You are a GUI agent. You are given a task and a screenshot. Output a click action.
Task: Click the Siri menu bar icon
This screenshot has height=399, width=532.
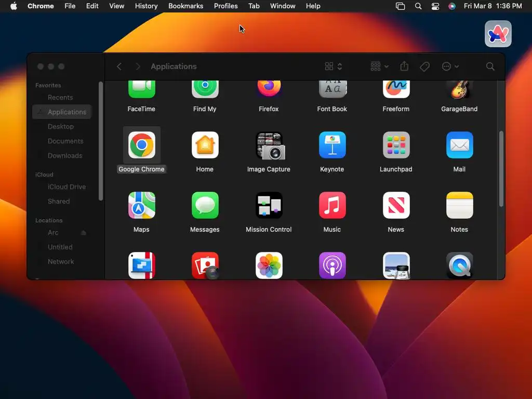point(452,6)
